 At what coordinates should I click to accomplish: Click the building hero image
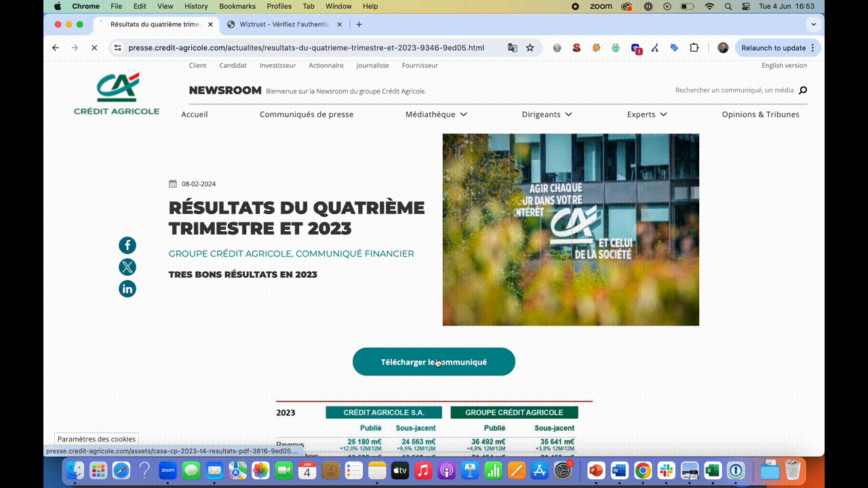571,230
